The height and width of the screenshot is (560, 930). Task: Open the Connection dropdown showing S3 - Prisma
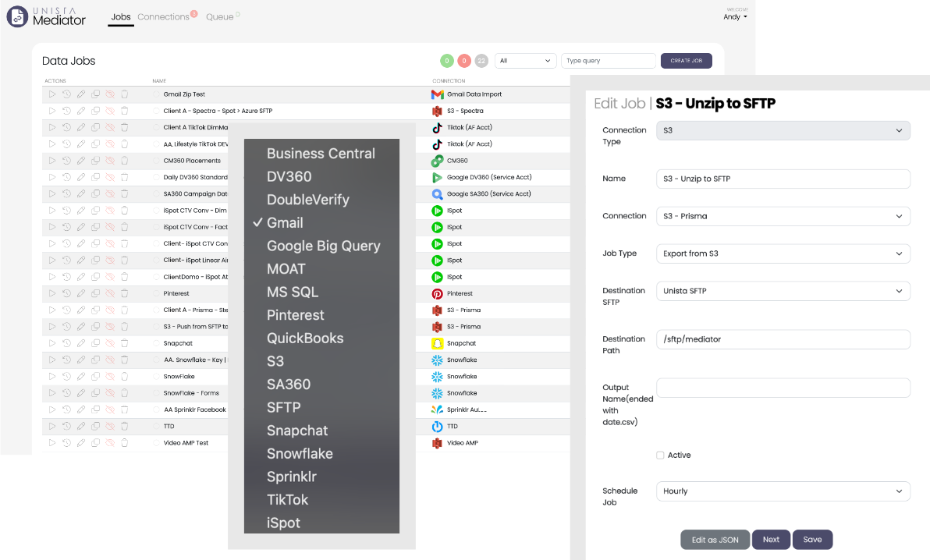pyautogui.click(x=783, y=216)
